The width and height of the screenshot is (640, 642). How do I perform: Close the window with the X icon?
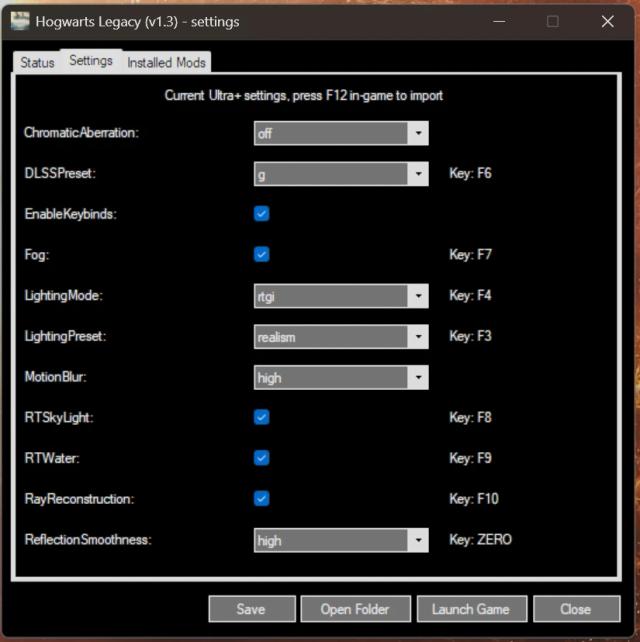point(608,21)
